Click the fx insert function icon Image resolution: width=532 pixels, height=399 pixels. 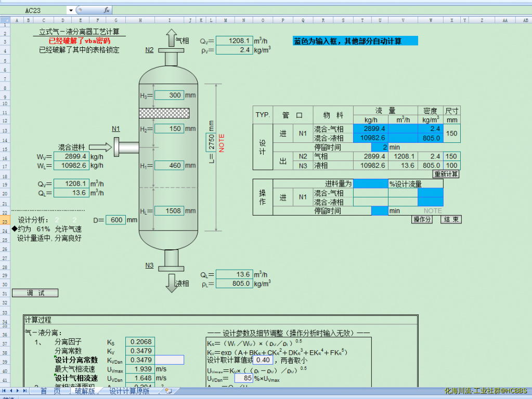coord(106,10)
